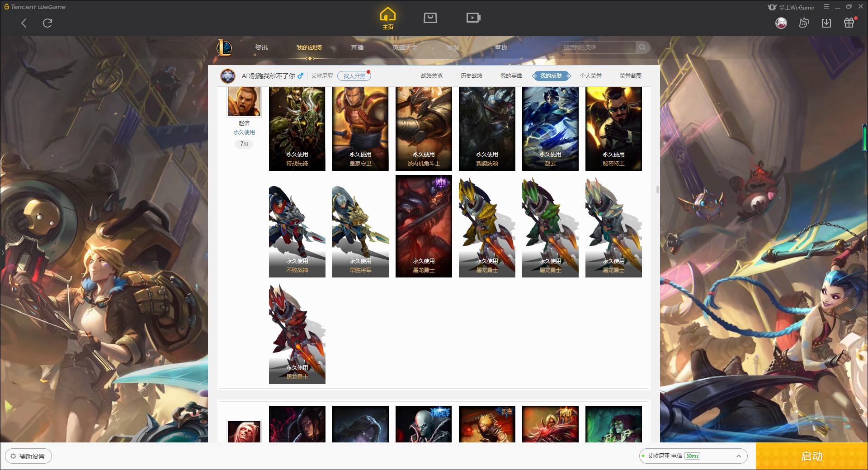Viewport: 868px width, 470px height.
Task: Open the store bag icon tab
Action: click(430, 18)
